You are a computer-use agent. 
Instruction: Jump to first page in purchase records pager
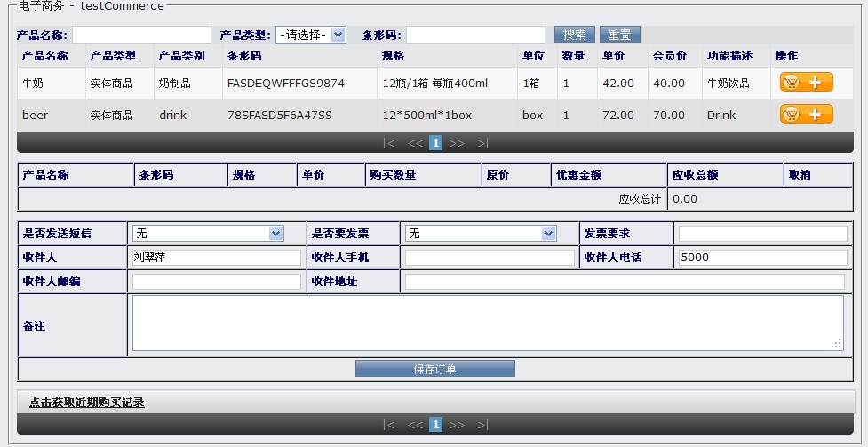click(x=388, y=425)
